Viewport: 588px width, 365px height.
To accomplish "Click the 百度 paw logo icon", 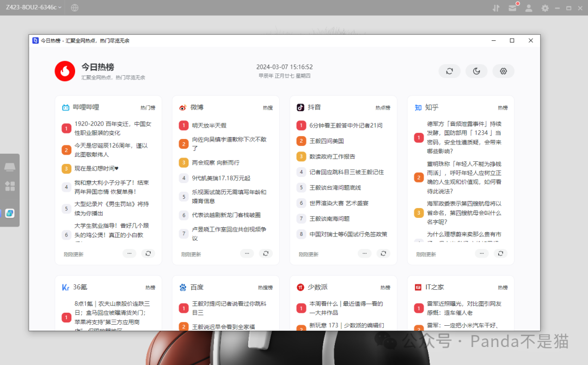I will tap(182, 287).
